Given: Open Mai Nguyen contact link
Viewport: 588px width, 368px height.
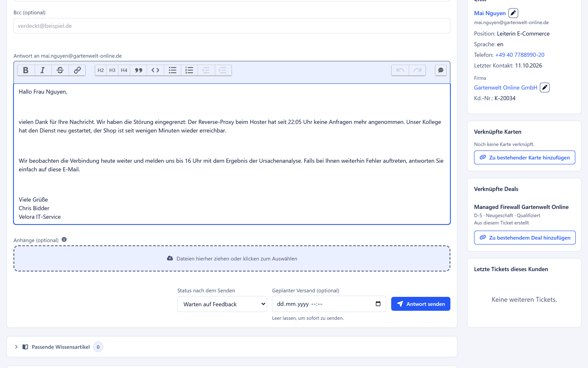Looking at the screenshot, I should coord(490,13).
